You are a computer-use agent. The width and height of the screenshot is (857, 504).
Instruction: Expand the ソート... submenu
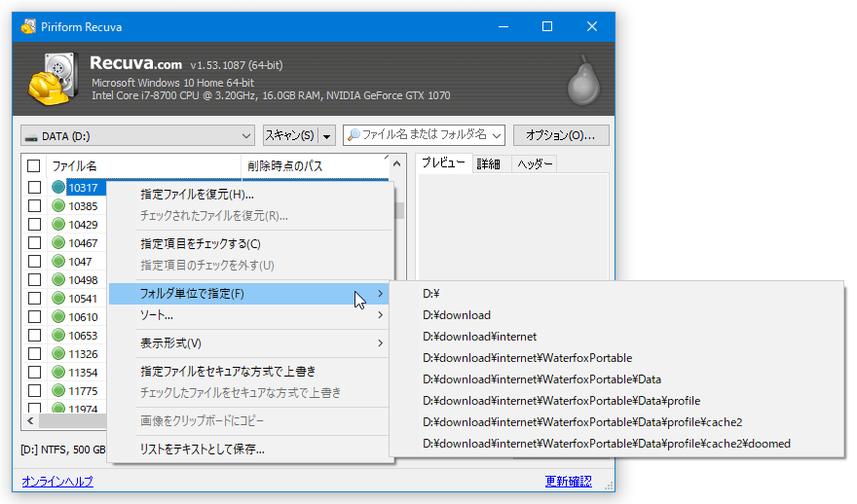[x=248, y=315]
